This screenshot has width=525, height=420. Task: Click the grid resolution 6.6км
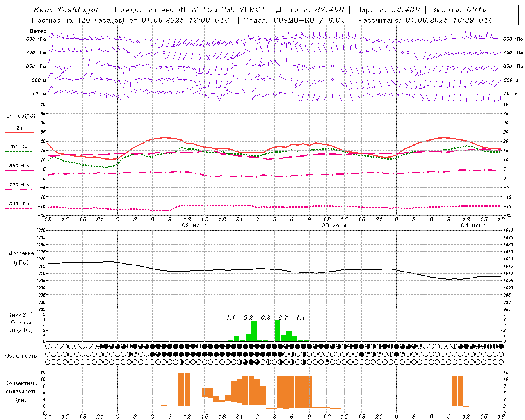point(338,20)
